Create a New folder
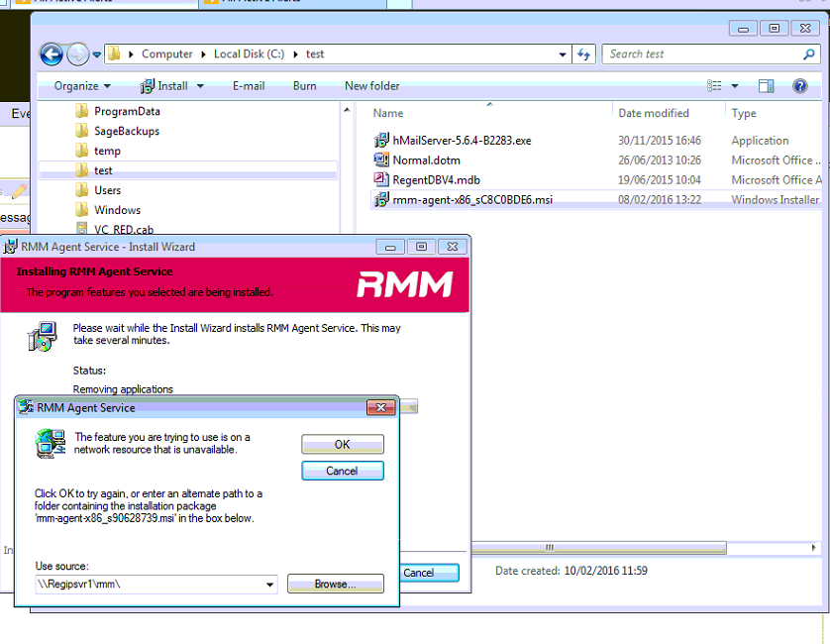Viewport: 830px width, 644px height. pyautogui.click(x=372, y=86)
